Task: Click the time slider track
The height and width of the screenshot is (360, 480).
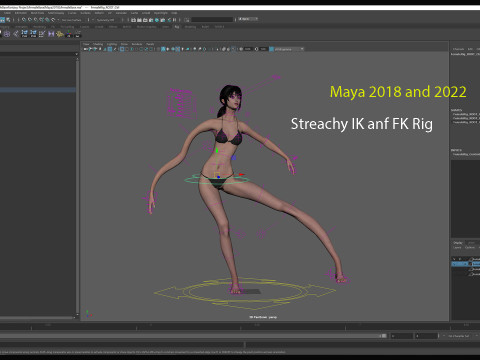Action: (240, 327)
